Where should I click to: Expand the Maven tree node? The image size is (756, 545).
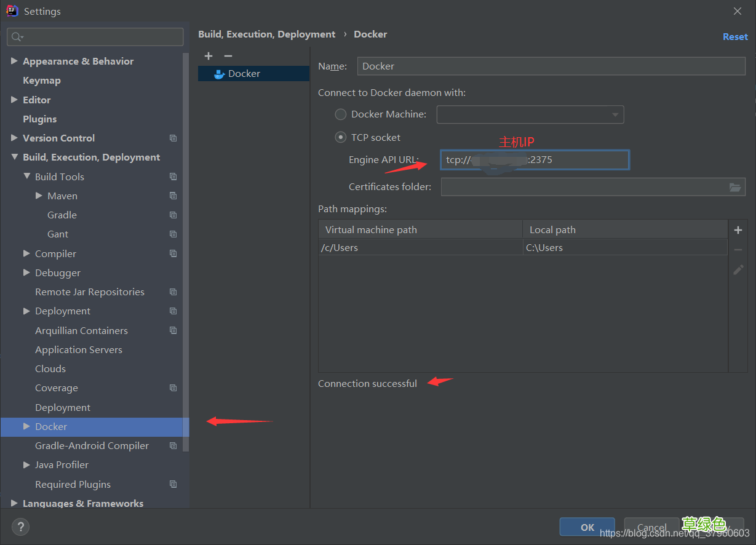(x=39, y=196)
